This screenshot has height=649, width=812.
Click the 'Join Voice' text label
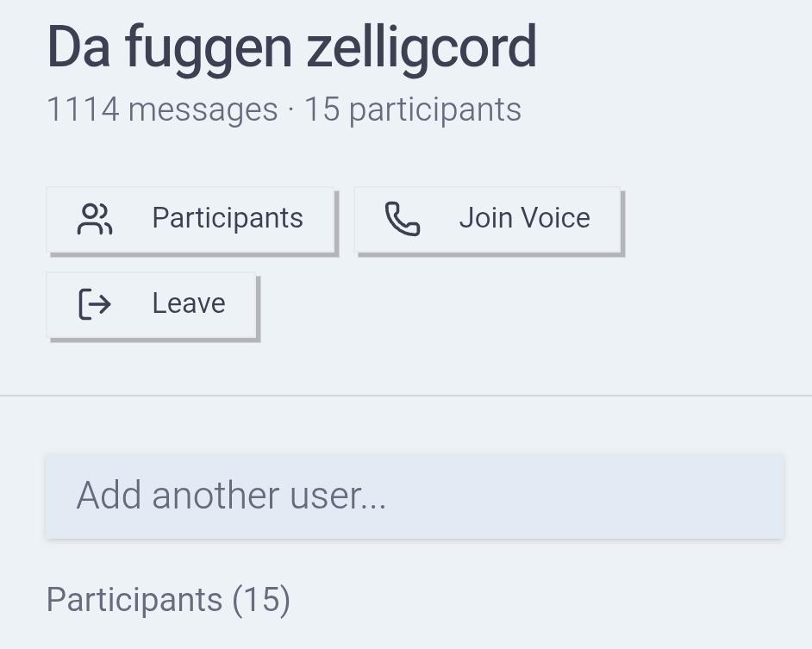(x=524, y=218)
